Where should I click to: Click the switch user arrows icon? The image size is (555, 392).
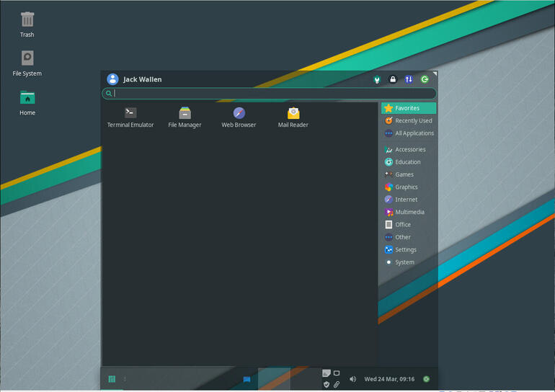[x=409, y=79]
